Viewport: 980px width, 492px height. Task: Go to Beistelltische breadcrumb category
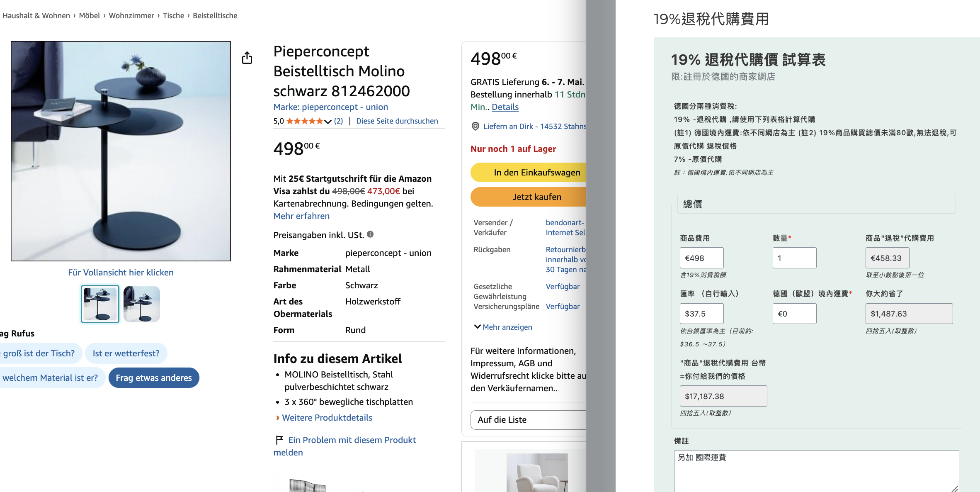[x=215, y=16]
